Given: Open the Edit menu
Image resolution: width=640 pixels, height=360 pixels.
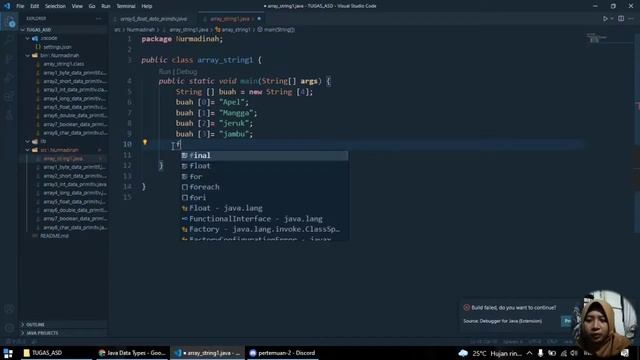Looking at the screenshot, I should [x=35, y=6].
